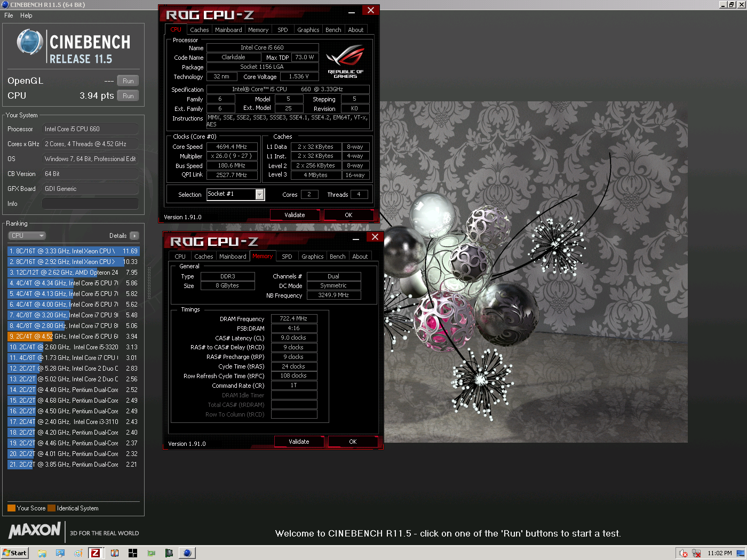
Task: Click the Core Voltage value 1.536 V
Action: coord(299,77)
